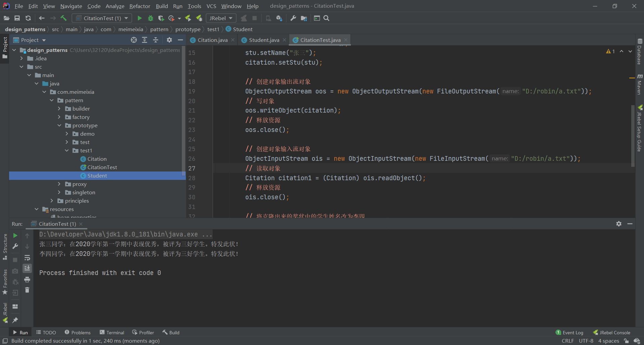Open the Problems tool window

tap(77, 332)
